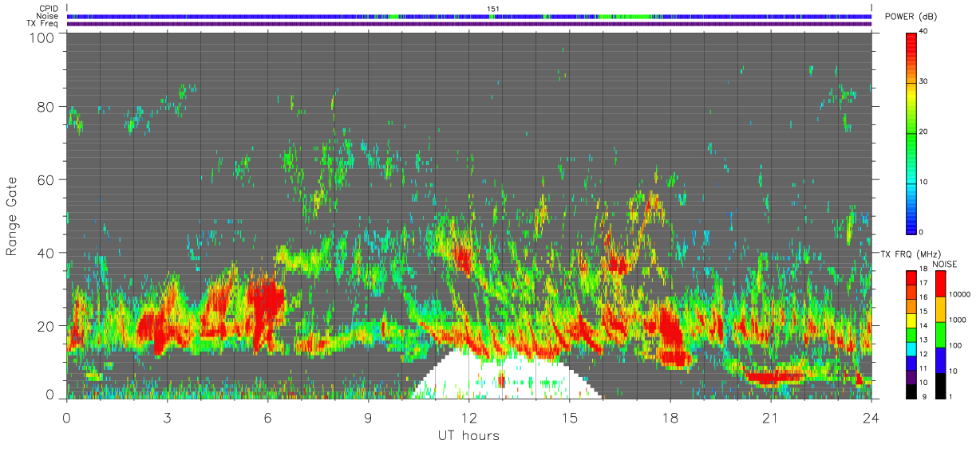Click the 3 tick on UT hours axis

coord(168,417)
